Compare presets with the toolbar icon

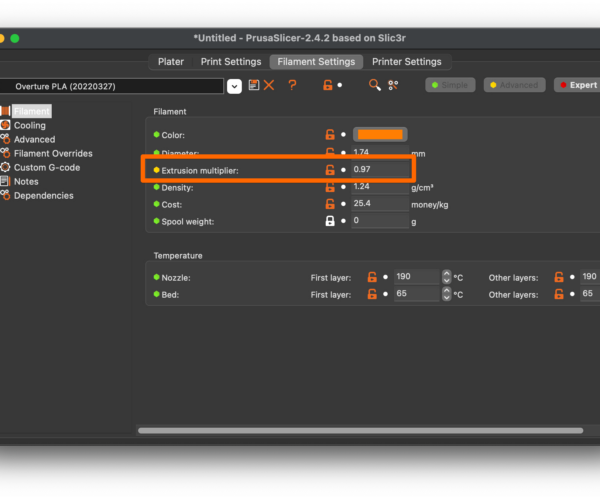pyautogui.click(x=393, y=85)
